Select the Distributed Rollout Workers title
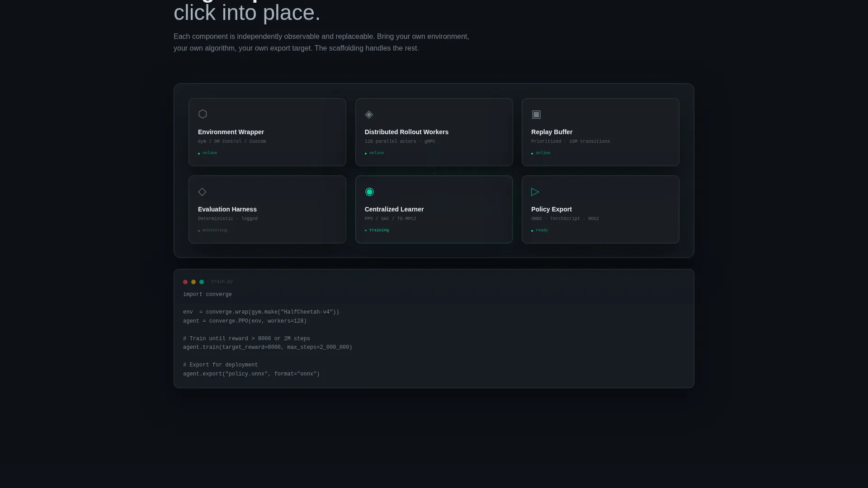 (406, 132)
